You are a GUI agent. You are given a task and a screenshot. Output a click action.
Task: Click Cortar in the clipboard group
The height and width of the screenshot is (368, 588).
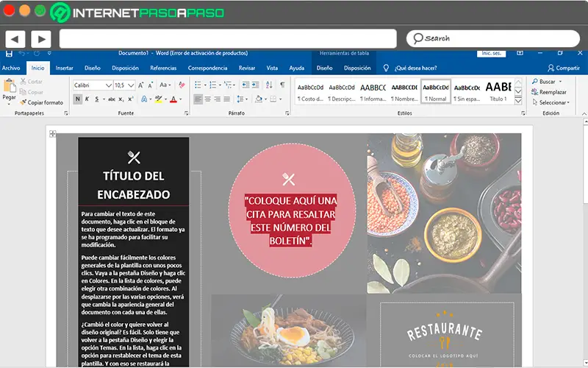tap(31, 82)
